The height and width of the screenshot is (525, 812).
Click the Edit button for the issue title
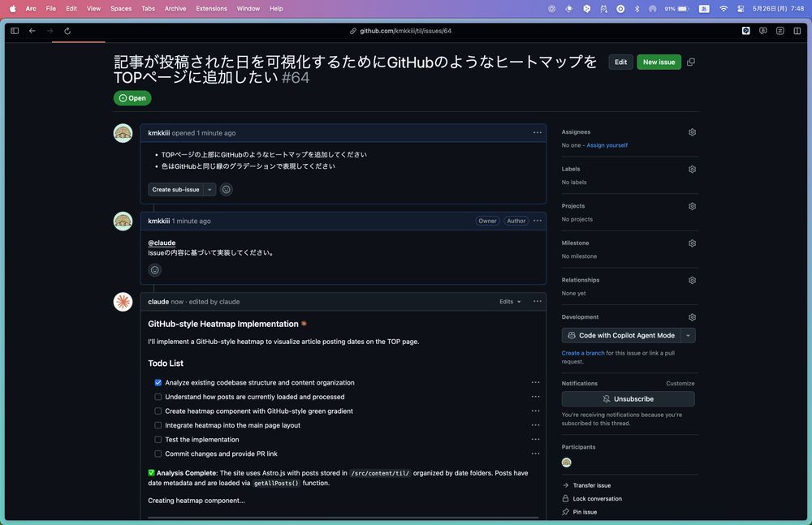click(620, 62)
